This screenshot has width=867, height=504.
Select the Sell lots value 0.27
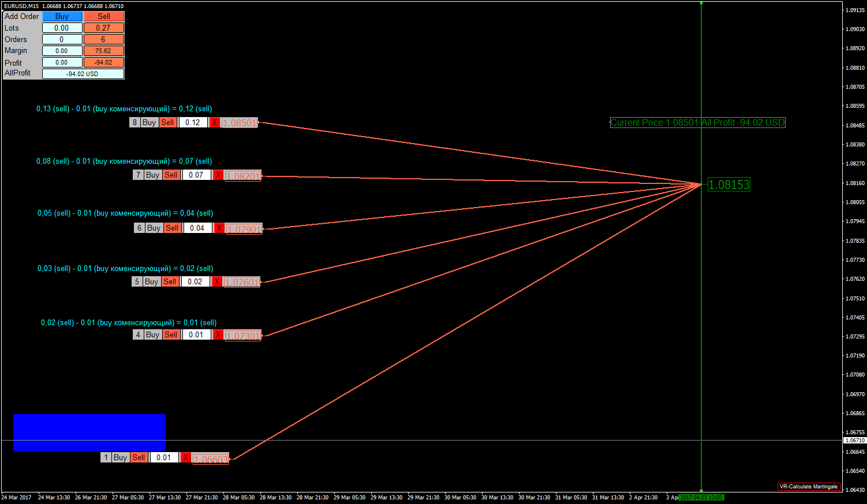tap(104, 28)
